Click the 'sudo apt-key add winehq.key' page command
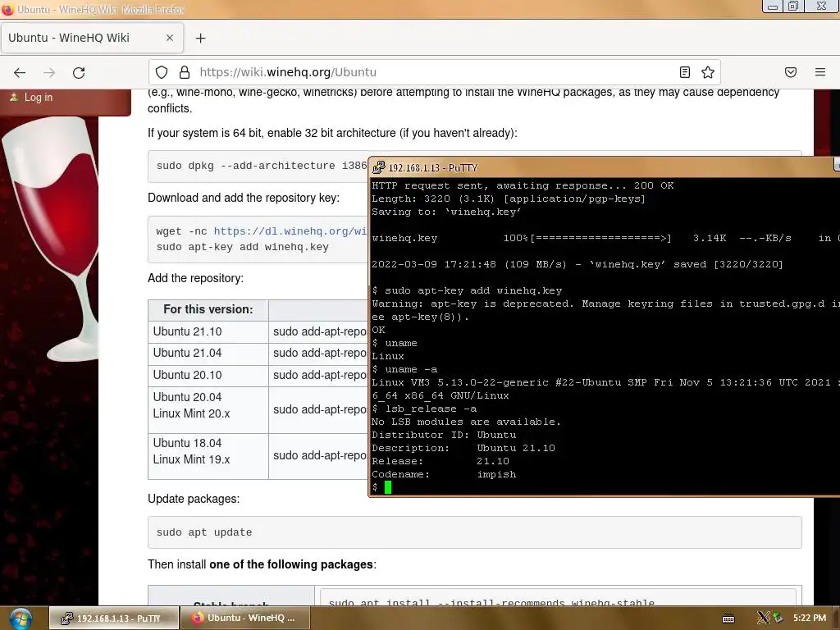840x630 pixels. coord(242,247)
